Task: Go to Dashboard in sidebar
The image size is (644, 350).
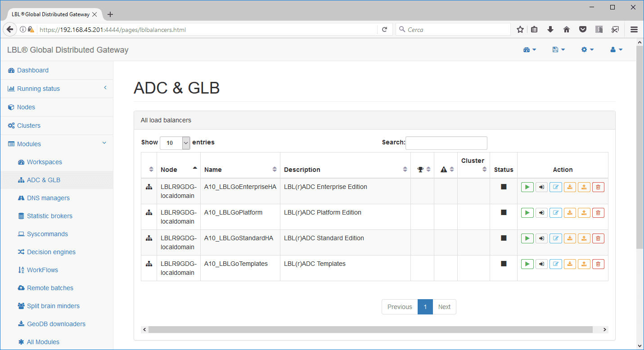Action: pyautogui.click(x=56, y=70)
